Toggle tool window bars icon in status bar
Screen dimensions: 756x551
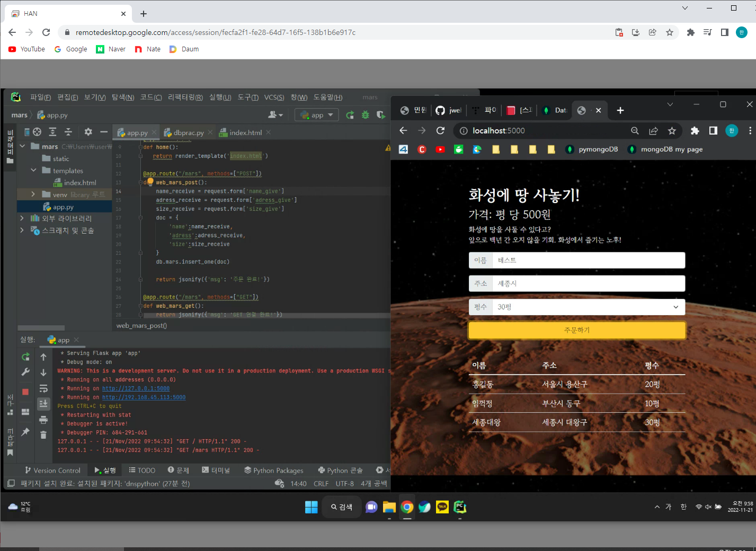11,483
